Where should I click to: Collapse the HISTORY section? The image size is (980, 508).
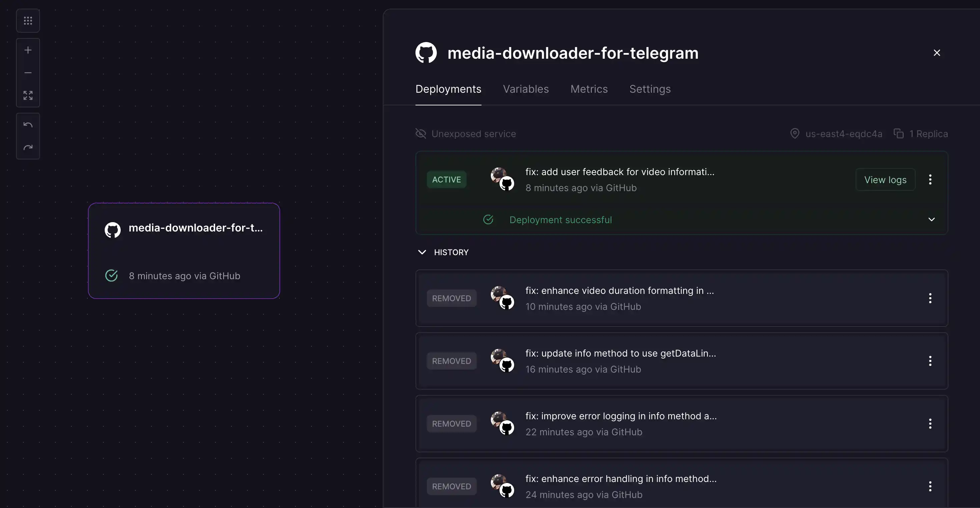(422, 252)
